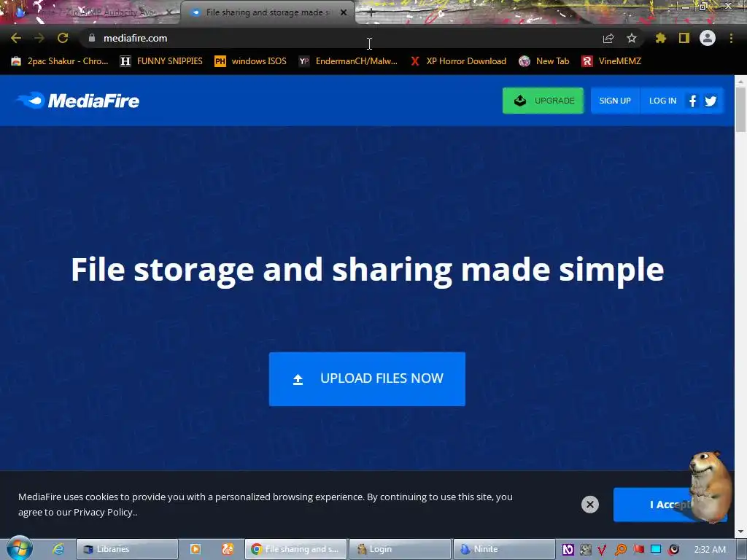
Task: Click the Privacy Policy text in cookie banner
Action: pos(102,513)
